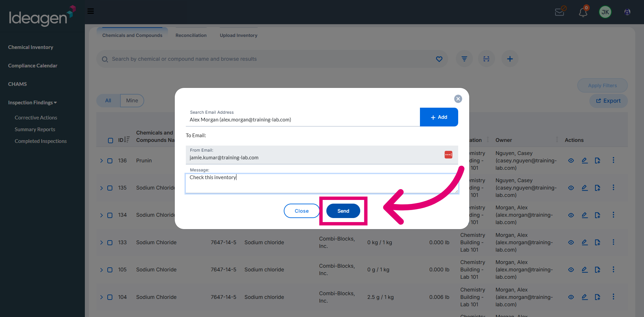The width and height of the screenshot is (644, 317).
Task: Open more options dots for row 134
Action: pyautogui.click(x=613, y=215)
